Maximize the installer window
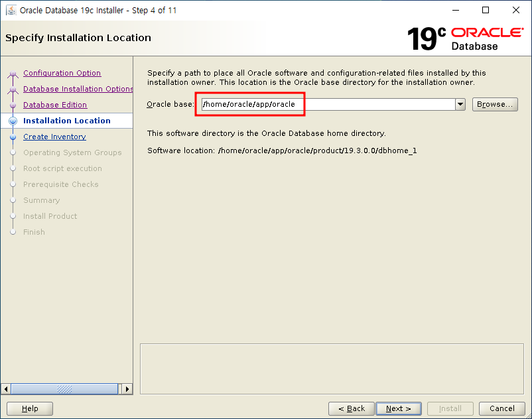 tap(486, 10)
